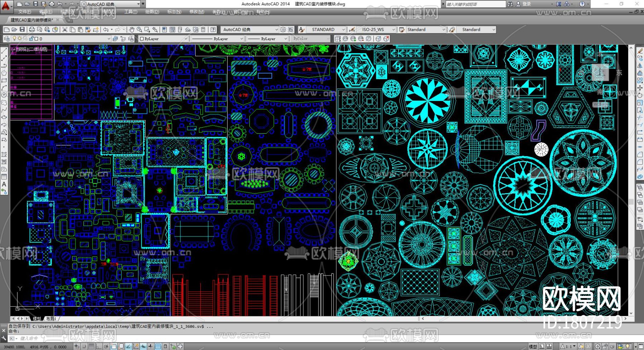Toggle Lineweight display in status bar
The image size is (644, 350).
pyautogui.click(x=151, y=346)
